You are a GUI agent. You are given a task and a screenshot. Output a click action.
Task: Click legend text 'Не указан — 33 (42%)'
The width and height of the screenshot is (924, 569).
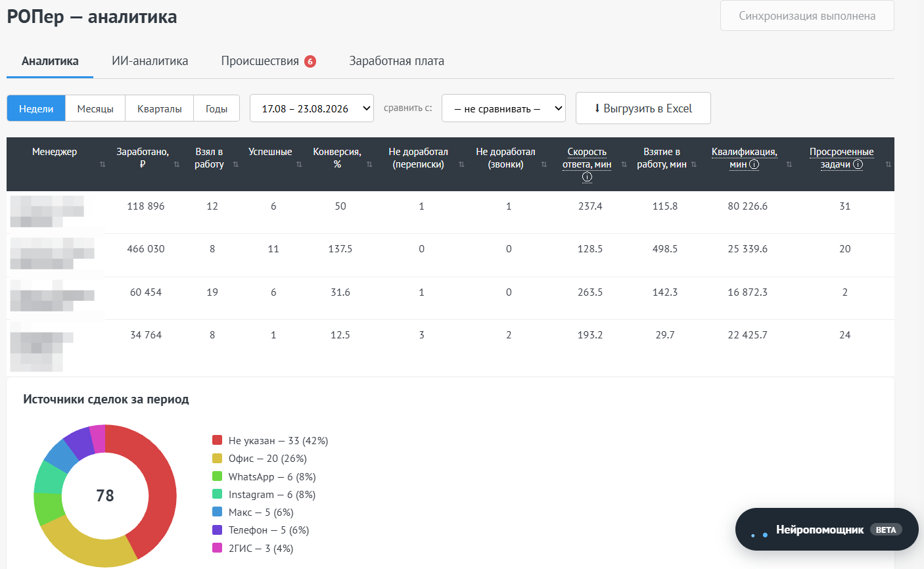pyautogui.click(x=278, y=440)
